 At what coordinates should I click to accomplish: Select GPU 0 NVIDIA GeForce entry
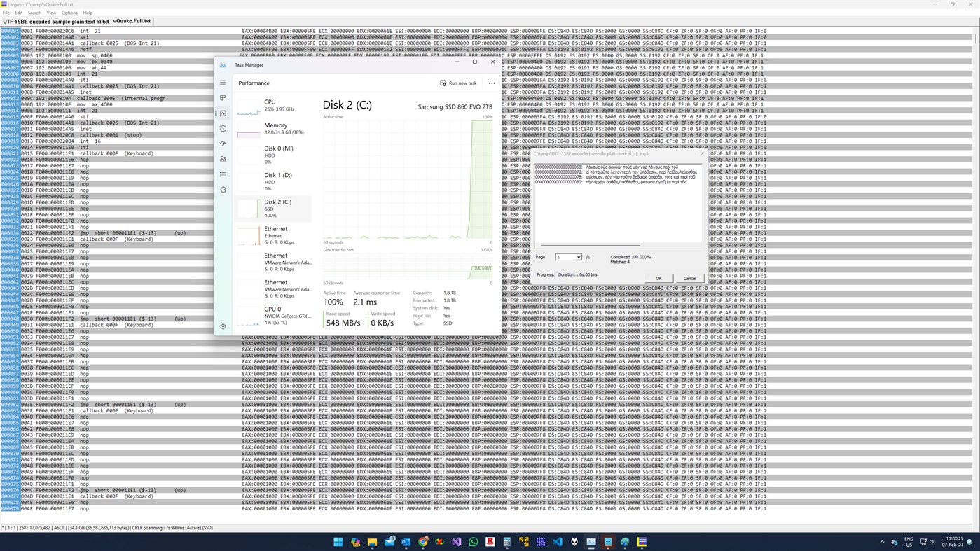pyautogui.click(x=273, y=315)
